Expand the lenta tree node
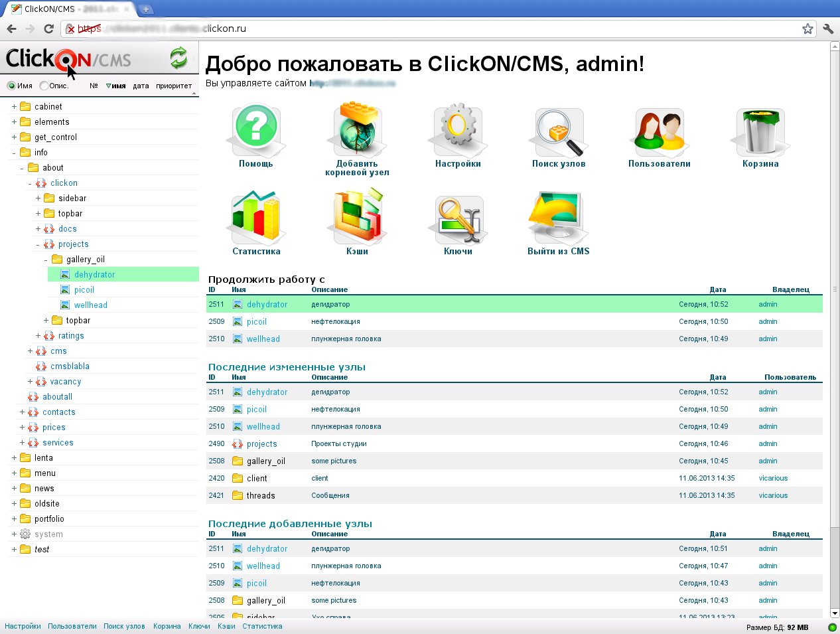Viewport: 840px width, 634px height. point(14,457)
